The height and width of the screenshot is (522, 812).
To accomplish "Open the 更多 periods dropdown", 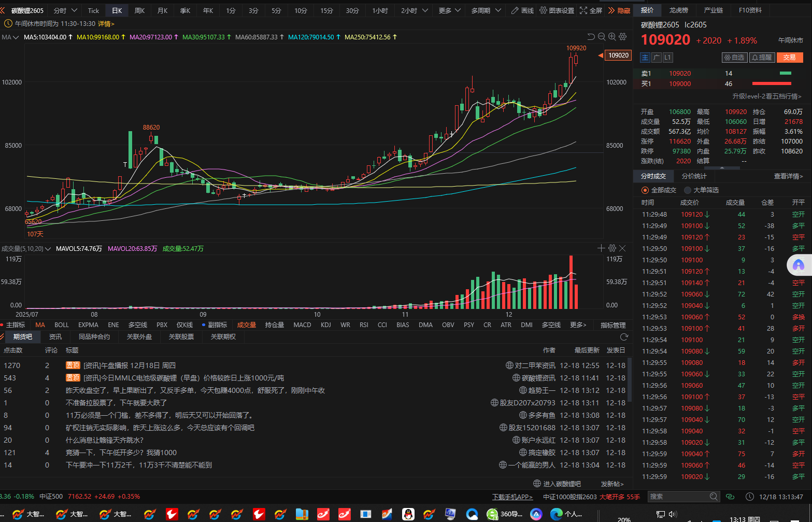I will coord(450,10).
